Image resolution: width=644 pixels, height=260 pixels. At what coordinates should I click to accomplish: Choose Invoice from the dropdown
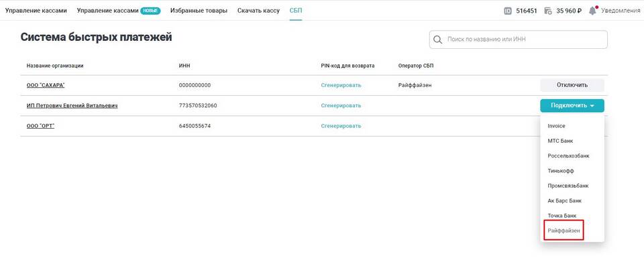coord(557,126)
